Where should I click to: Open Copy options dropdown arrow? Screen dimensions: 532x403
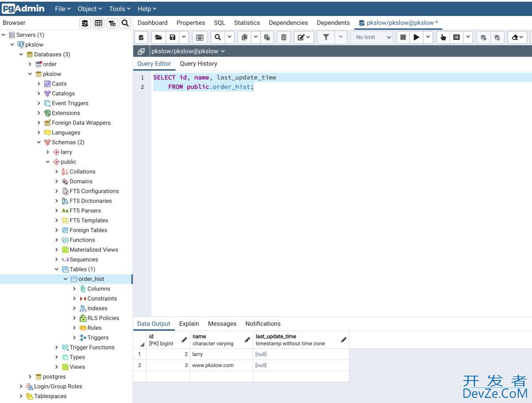[x=256, y=37]
